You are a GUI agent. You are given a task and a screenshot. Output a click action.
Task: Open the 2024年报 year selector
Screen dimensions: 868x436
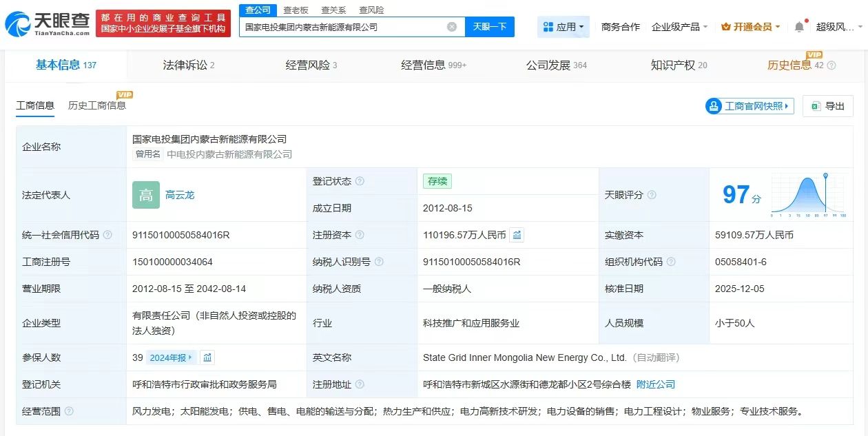(171, 357)
